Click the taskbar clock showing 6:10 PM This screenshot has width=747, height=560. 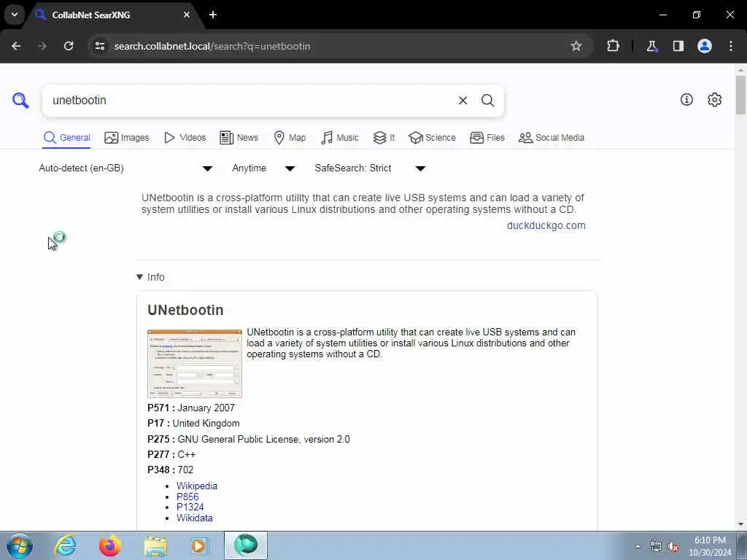(710, 546)
